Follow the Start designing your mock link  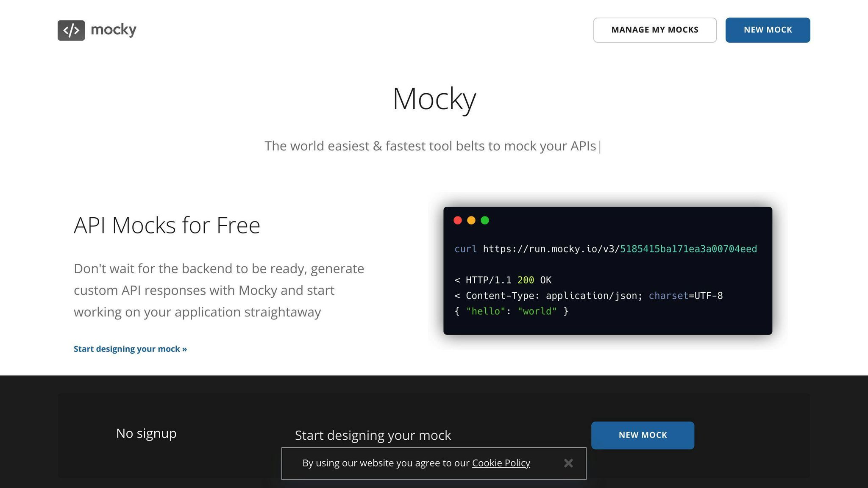pos(130,349)
